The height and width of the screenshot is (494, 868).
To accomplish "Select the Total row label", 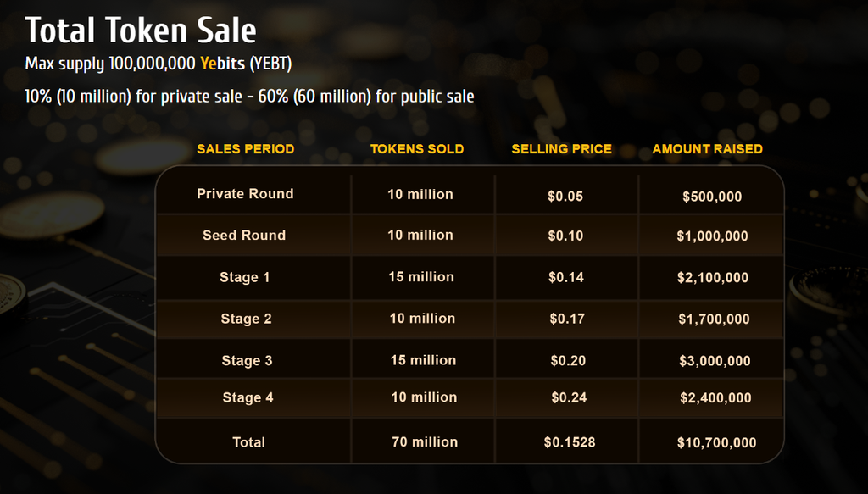I will tap(248, 442).
